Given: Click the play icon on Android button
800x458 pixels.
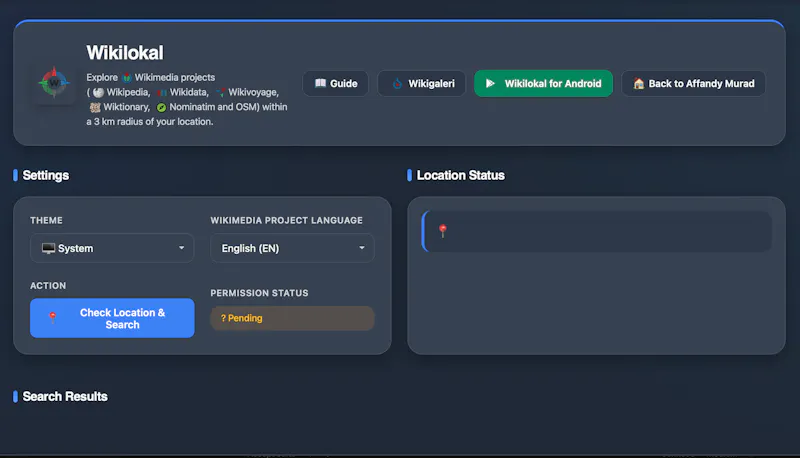Looking at the screenshot, I should click(490, 83).
